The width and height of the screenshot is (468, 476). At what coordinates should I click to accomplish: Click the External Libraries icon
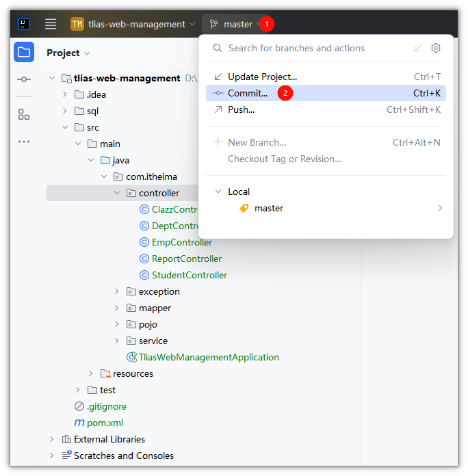click(x=66, y=439)
